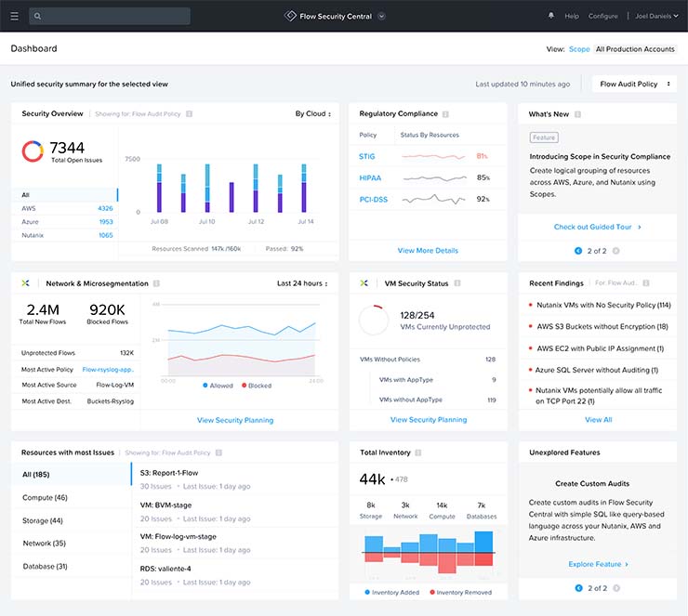The image size is (688, 616).
Task: Click the info icon next to What's New
Action: tap(578, 114)
